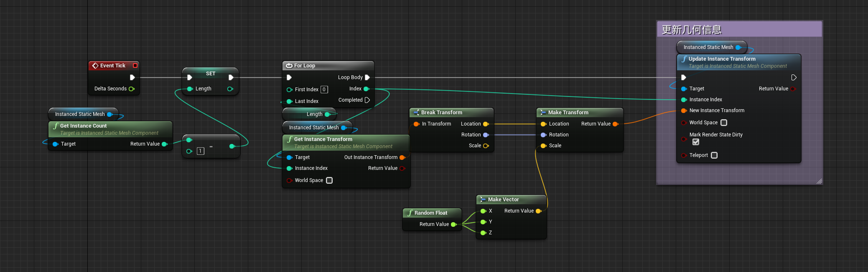This screenshot has width=868, height=272.
Task: Edit the First Index value field
Action: pyautogui.click(x=324, y=90)
